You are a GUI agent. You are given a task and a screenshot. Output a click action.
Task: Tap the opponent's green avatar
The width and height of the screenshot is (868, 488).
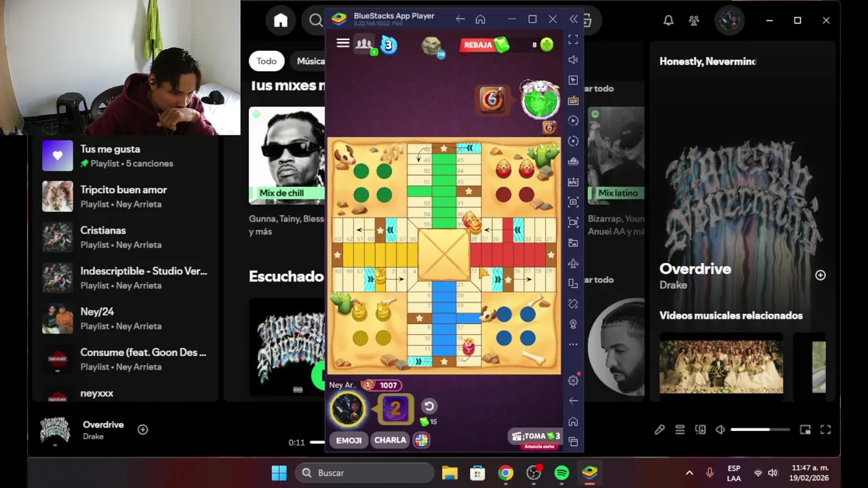540,100
